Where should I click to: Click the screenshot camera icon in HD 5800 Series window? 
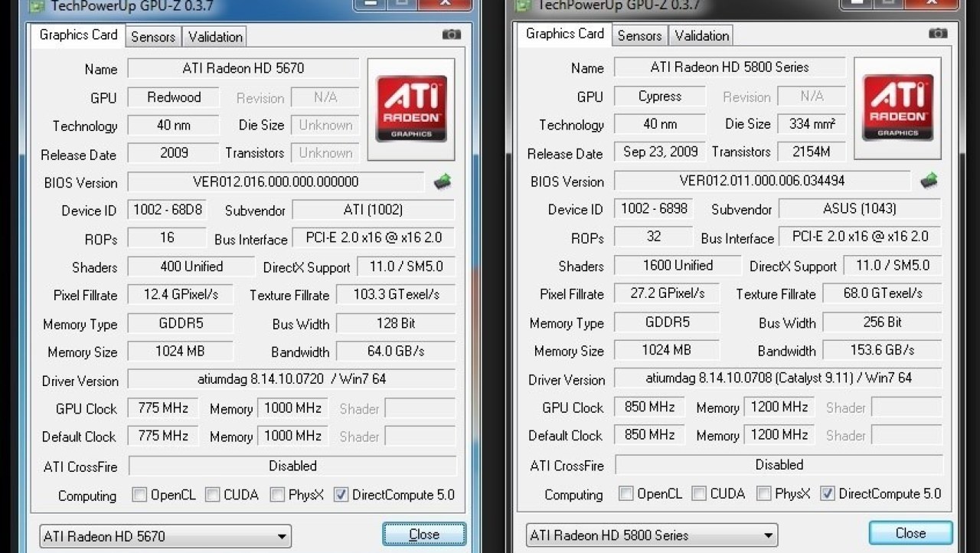[x=938, y=34]
